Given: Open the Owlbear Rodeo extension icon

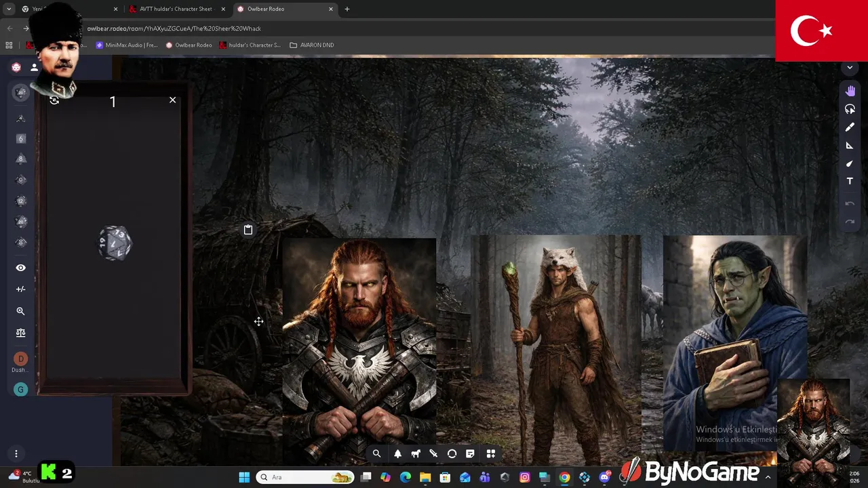Looking at the screenshot, I should [16, 67].
